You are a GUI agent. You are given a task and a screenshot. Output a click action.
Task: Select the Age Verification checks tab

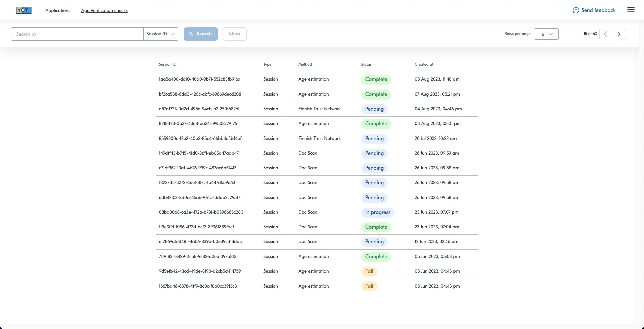104,10
